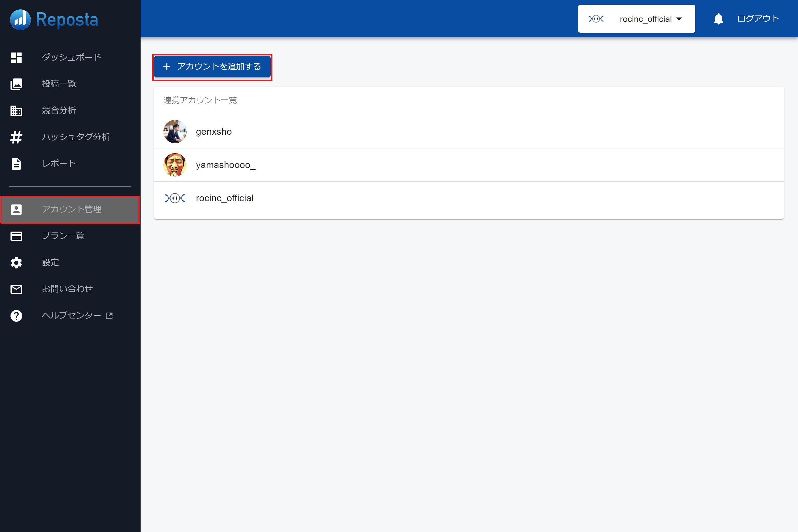Click the rocinc_official avatar in the list
The height and width of the screenshot is (532, 798).
pyautogui.click(x=175, y=198)
